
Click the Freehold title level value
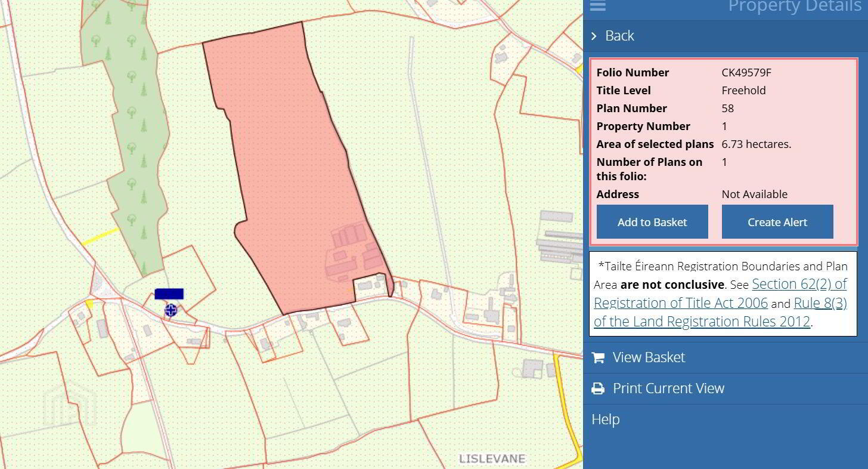point(743,91)
